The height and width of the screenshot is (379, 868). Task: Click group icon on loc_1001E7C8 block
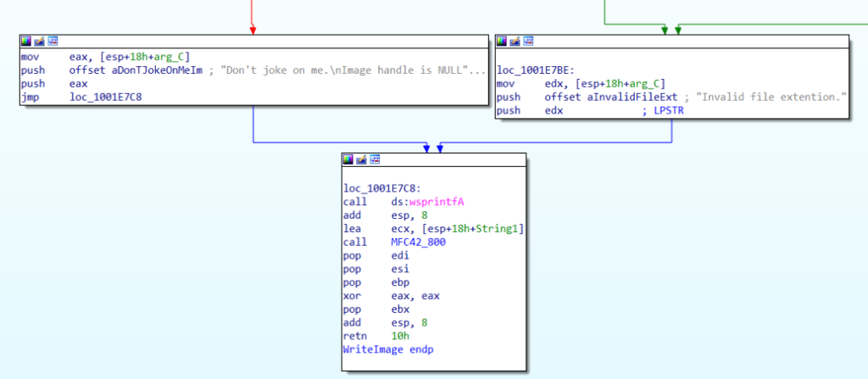(375, 159)
